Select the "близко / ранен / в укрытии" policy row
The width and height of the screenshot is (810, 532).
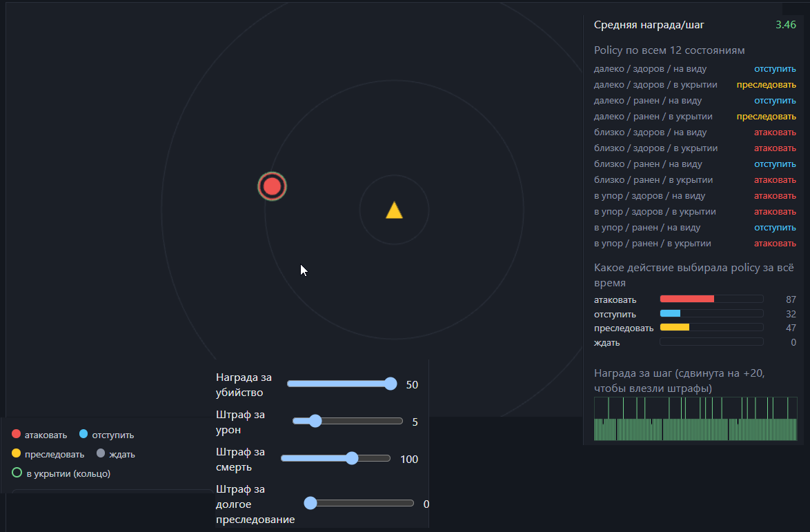tap(695, 180)
